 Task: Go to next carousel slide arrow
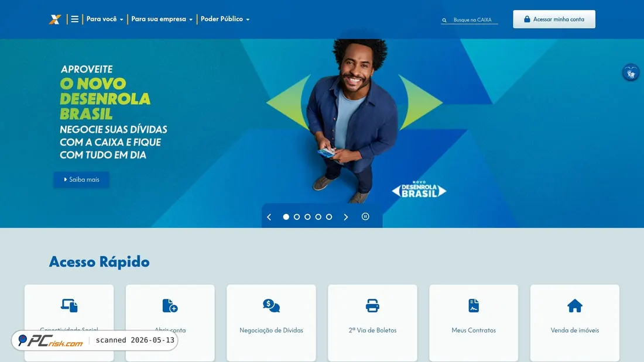tap(346, 217)
